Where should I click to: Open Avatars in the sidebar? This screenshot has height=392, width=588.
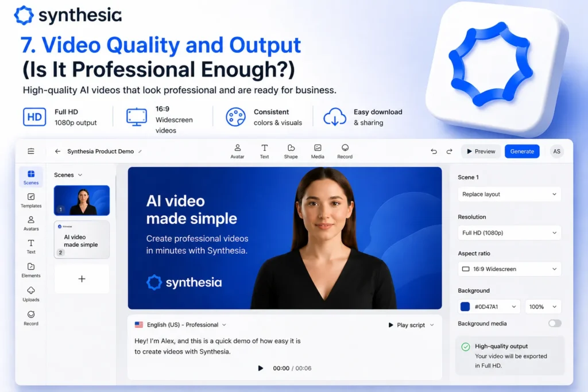pyautogui.click(x=31, y=224)
